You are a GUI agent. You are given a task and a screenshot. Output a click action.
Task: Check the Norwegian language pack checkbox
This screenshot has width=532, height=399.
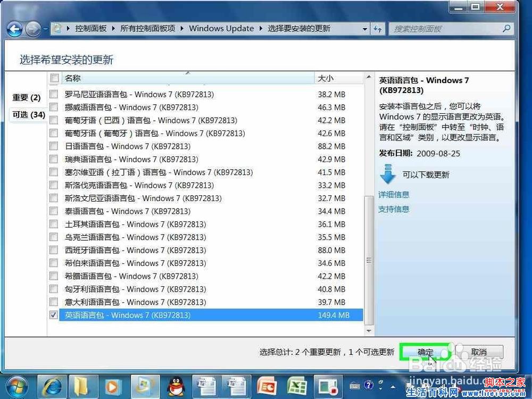54,107
